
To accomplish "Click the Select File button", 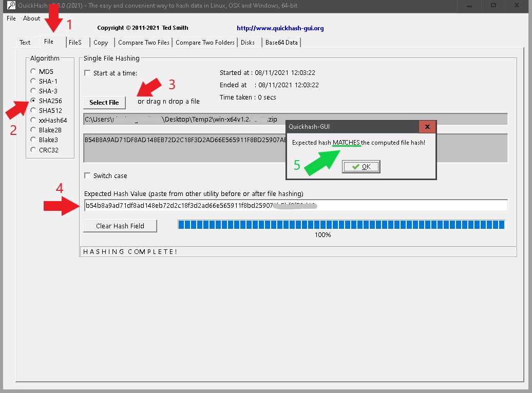I will click(104, 103).
